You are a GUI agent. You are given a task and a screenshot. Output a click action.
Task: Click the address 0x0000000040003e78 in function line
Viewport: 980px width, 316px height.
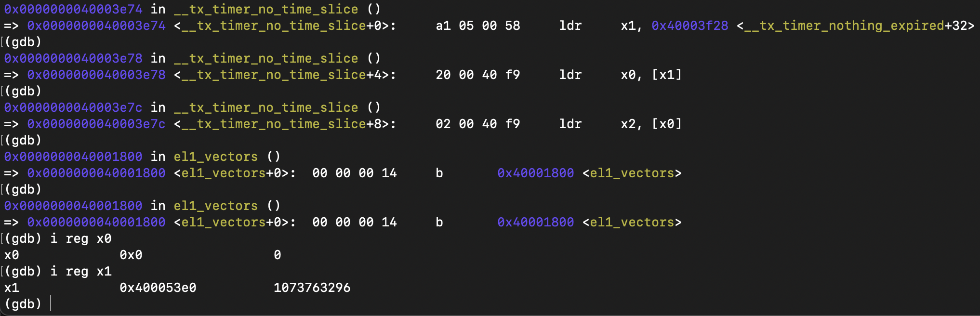(73, 58)
